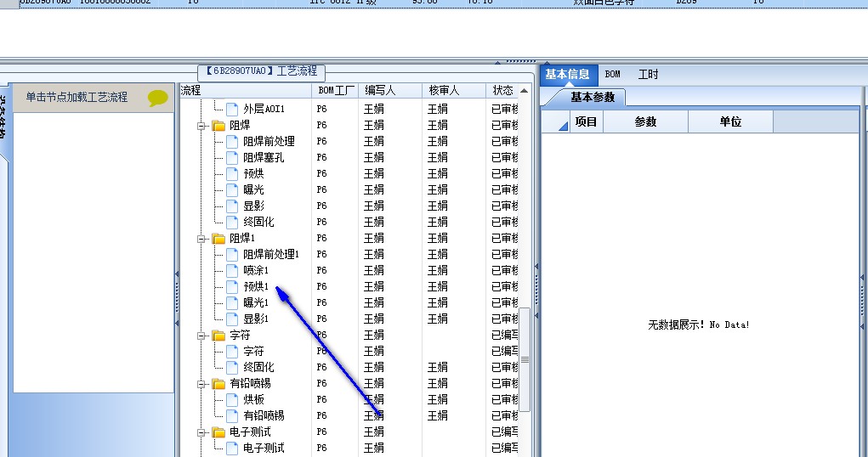Open the 【6B28907UA0】工艺流程 tab
Image resolution: width=868 pixels, height=457 pixels.
coord(261,71)
